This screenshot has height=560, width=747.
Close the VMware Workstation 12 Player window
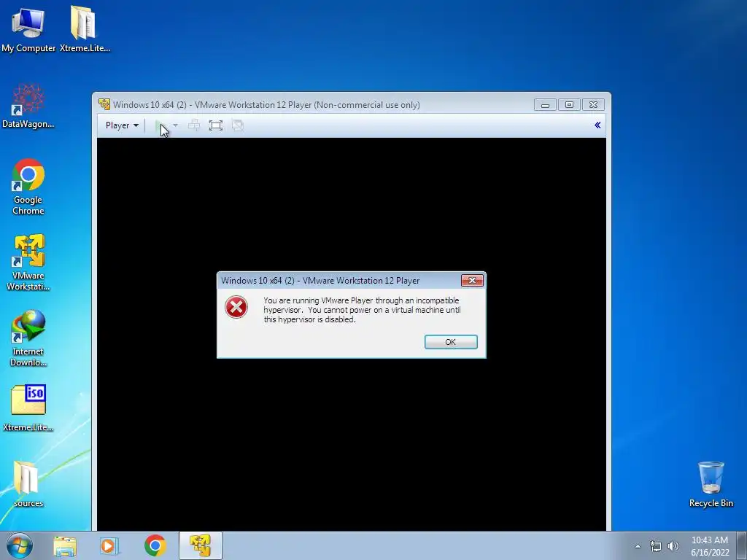[x=594, y=105]
